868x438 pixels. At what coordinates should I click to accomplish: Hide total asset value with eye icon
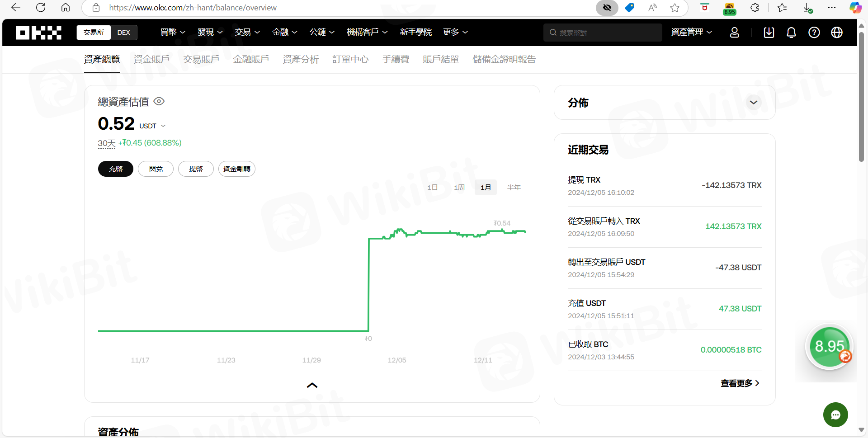(x=159, y=101)
